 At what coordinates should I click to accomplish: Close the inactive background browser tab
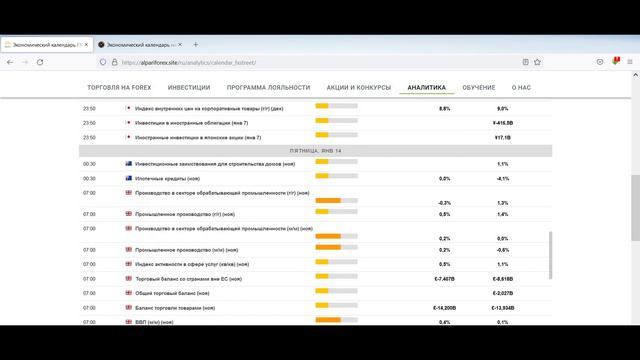click(x=180, y=44)
